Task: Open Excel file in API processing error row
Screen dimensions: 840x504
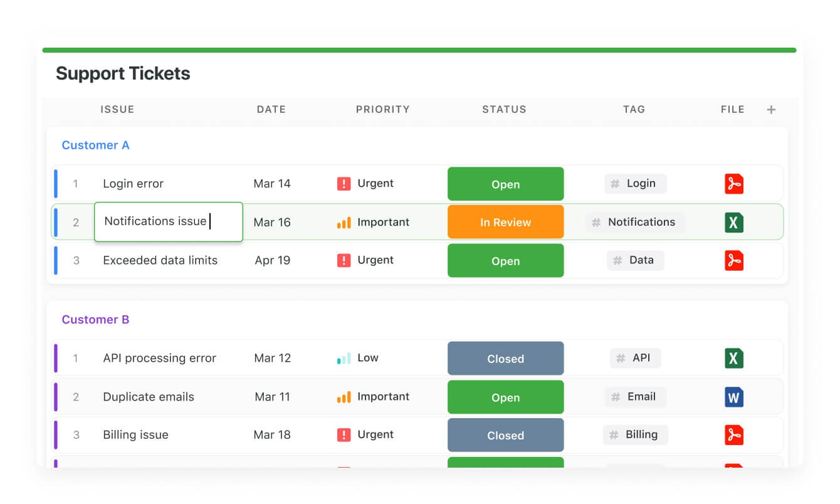Action: [733, 359]
